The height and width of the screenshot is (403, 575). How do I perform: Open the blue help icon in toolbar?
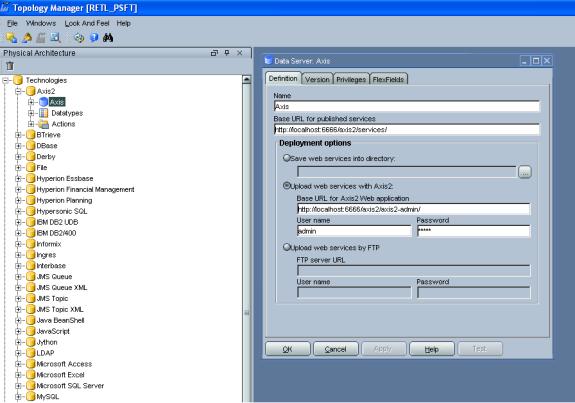tap(94, 37)
